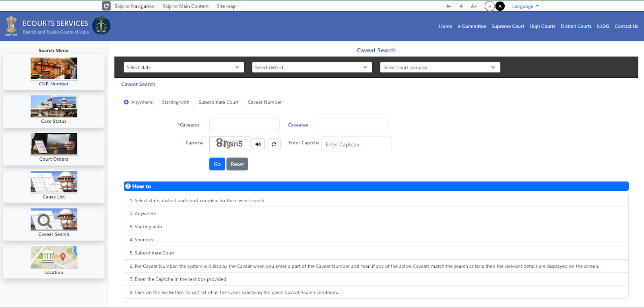This screenshot has height=308, width=644.
Task: Expand the Select state dropdown
Action: [x=184, y=67]
